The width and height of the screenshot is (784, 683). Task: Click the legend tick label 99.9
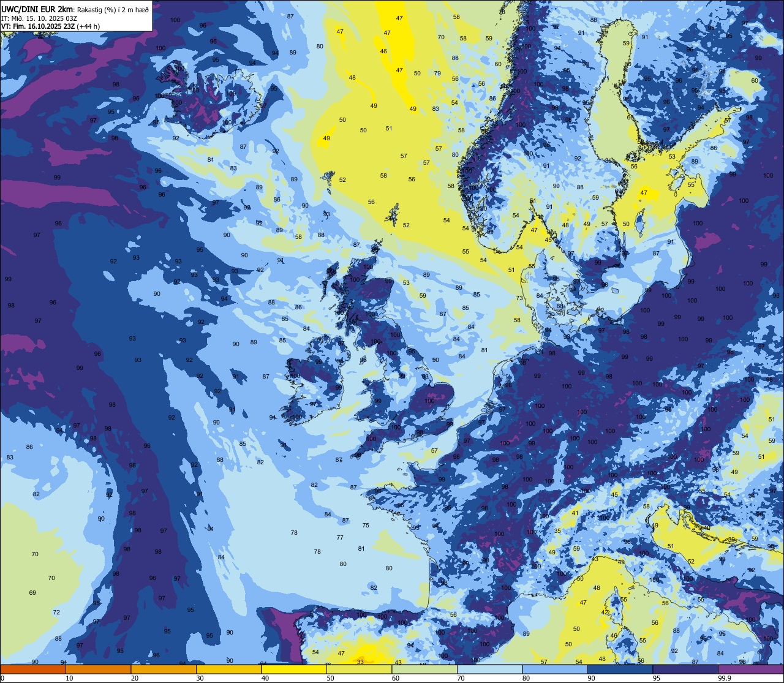tap(725, 678)
